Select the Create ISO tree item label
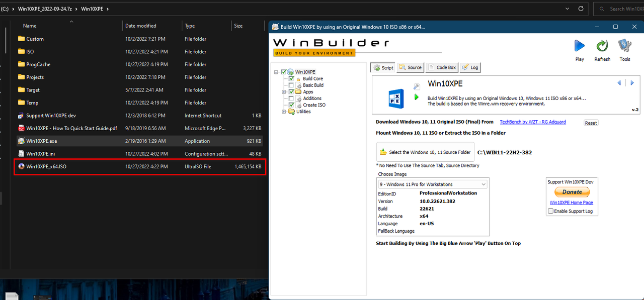 [314, 105]
